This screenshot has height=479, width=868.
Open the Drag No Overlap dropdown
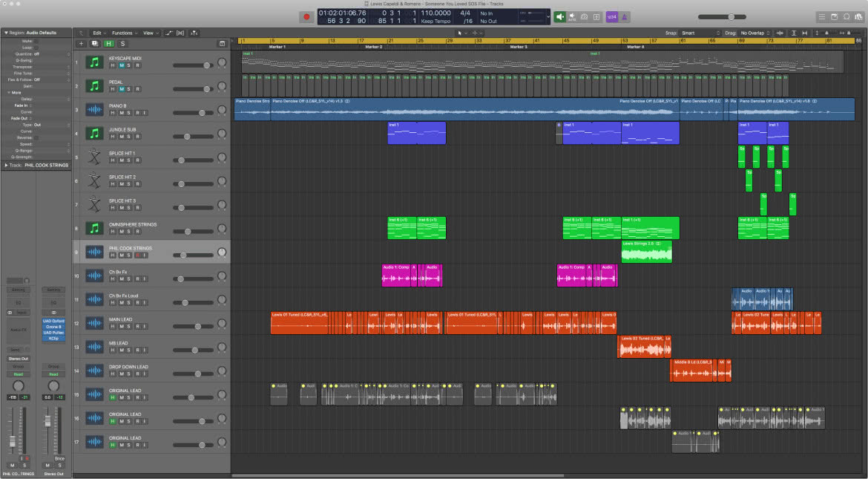point(755,33)
